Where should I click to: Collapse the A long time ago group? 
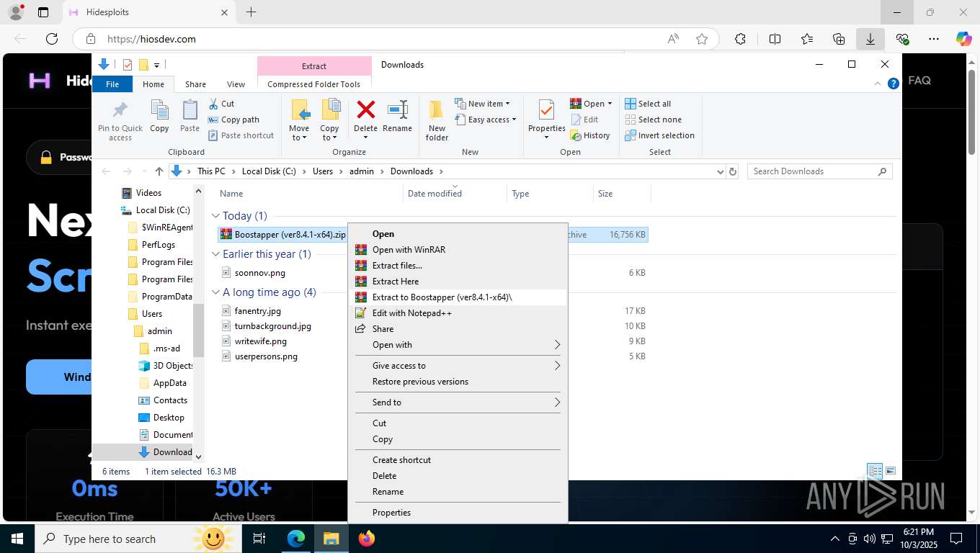215,292
